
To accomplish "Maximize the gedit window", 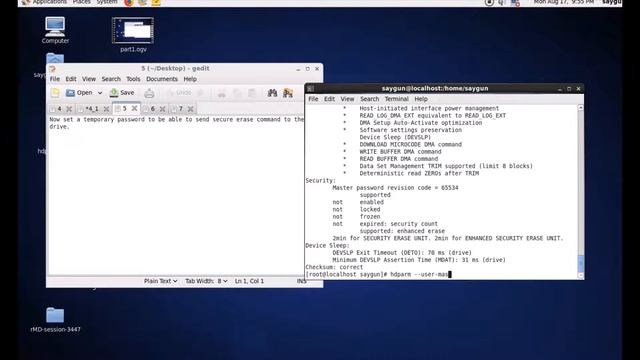I will pyautogui.click(x=307, y=69).
